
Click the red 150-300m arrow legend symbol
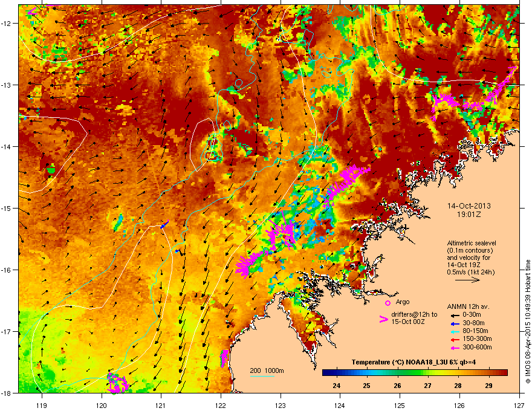point(455,340)
